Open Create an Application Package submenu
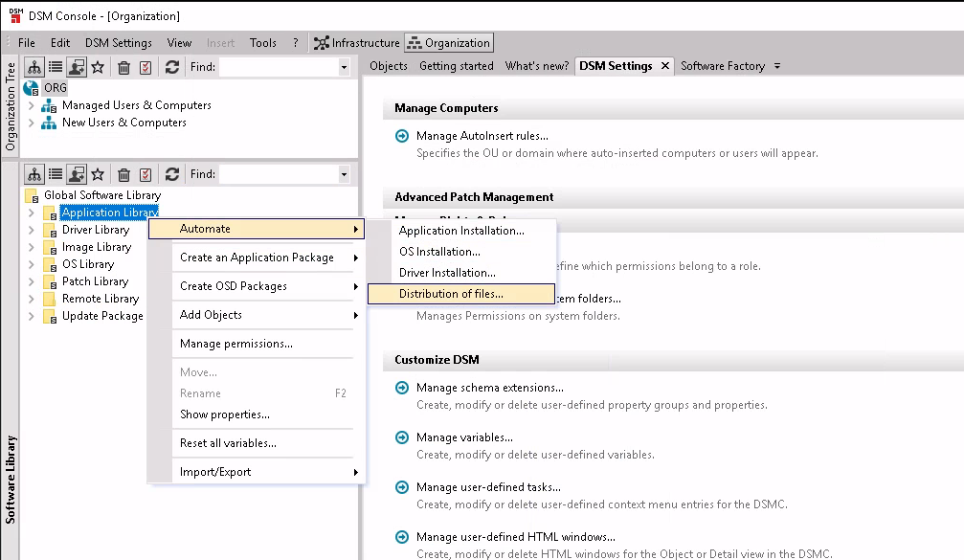This screenshot has height=560, width=964. (257, 258)
